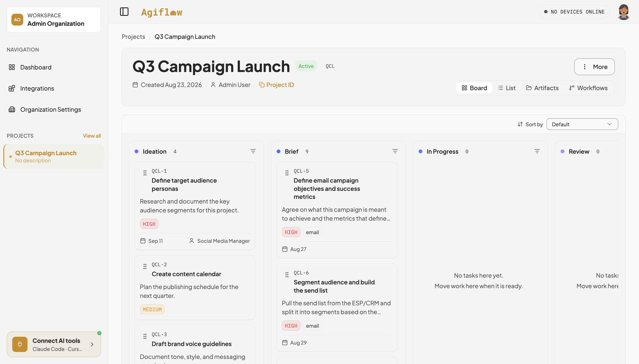Open the Sort by Default dropdown
639x364 pixels.
click(582, 124)
